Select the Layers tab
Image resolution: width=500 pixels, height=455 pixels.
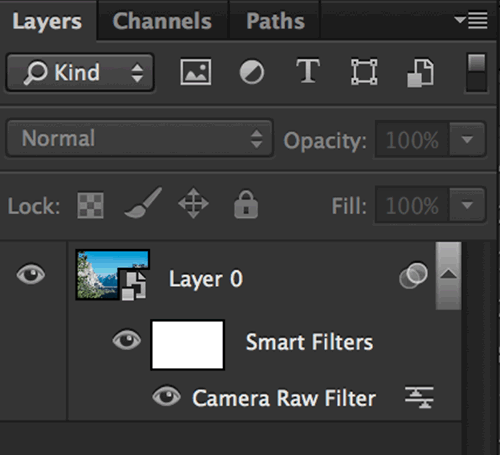47,21
